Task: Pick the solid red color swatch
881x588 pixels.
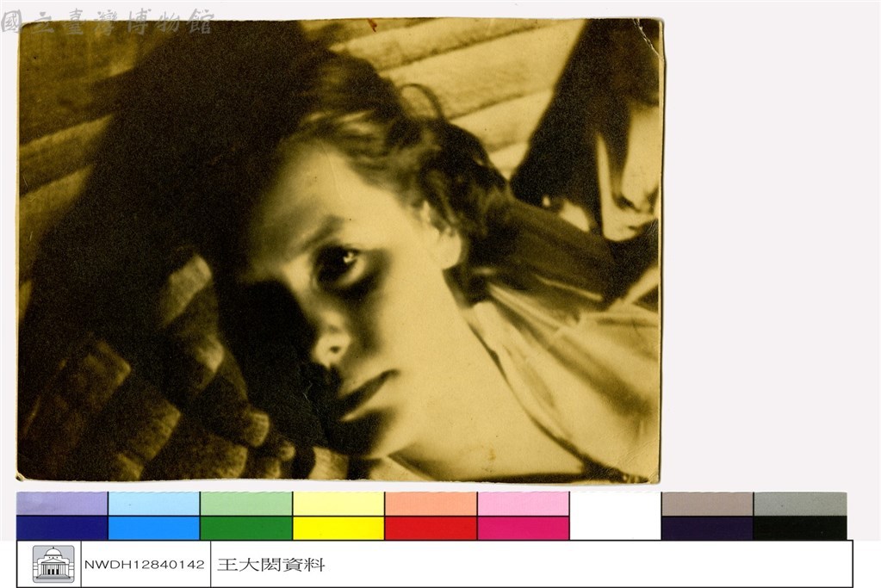Action: 431,528
